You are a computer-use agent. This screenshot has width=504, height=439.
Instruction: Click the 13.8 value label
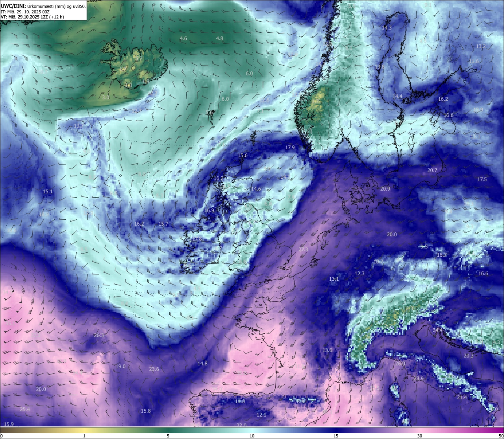click(x=380, y=67)
